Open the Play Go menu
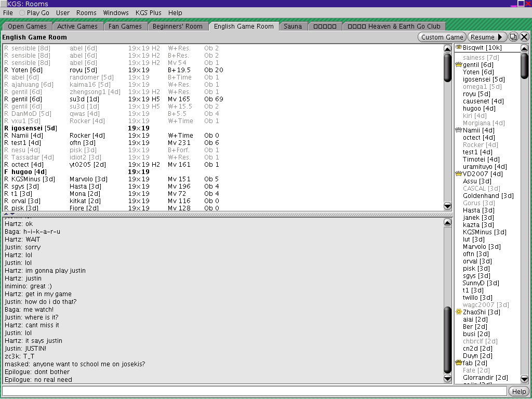Image resolution: width=532 pixels, height=399 pixels. 36,12
